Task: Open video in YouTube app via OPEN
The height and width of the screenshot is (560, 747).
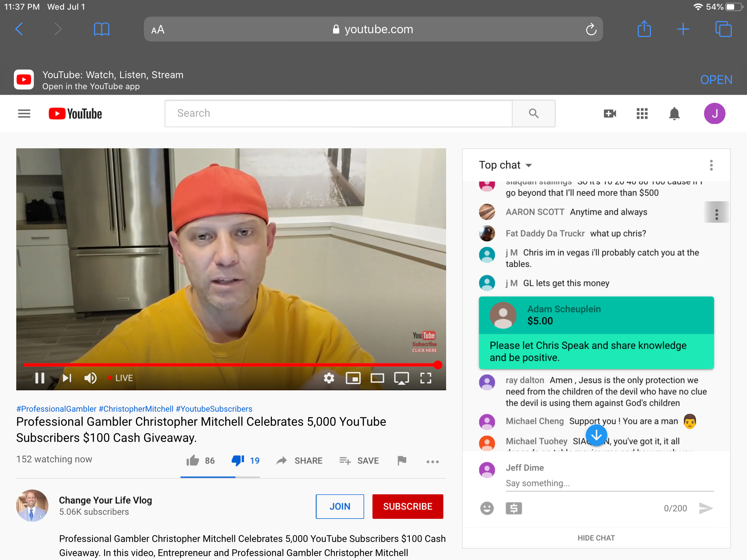Action: (x=716, y=80)
